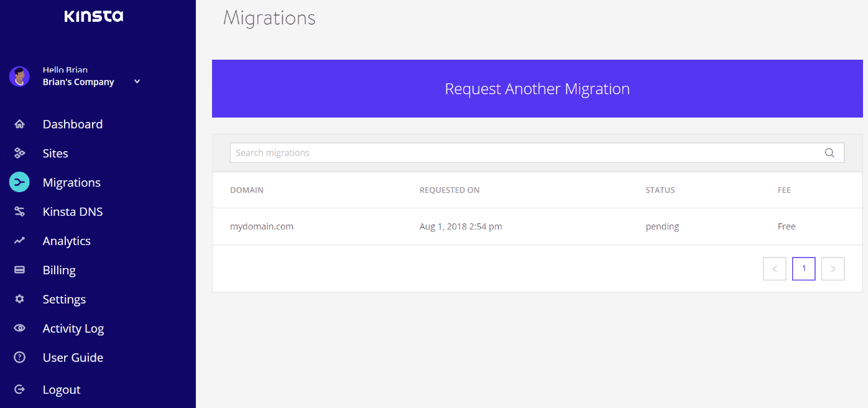
Task: Click the Migrations page heading
Action: pos(269,18)
